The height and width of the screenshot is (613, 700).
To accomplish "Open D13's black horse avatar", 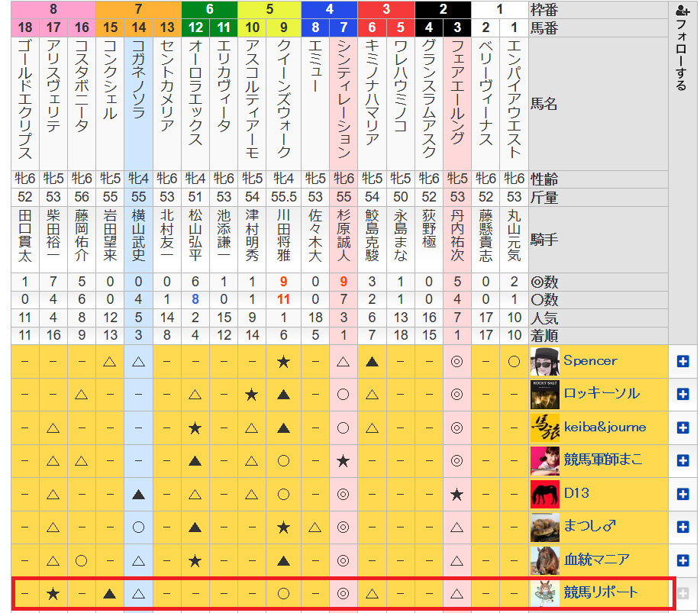I will coord(544,494).
